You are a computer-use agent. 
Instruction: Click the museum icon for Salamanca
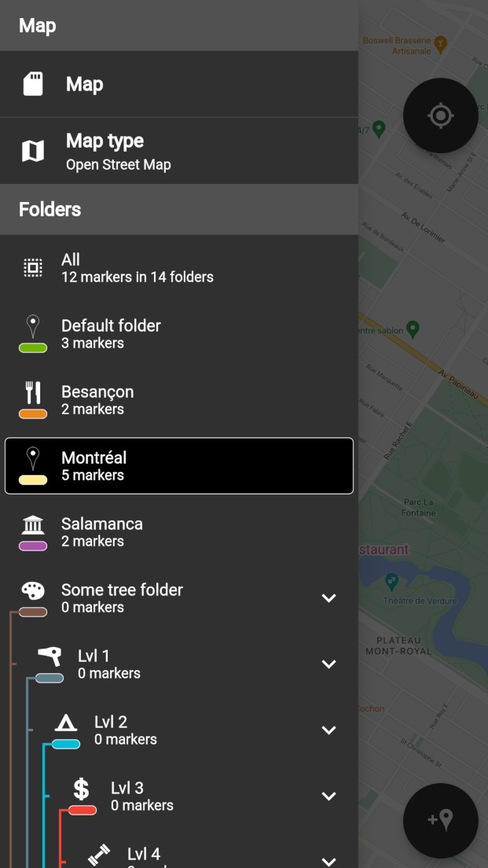click(33, 524)
